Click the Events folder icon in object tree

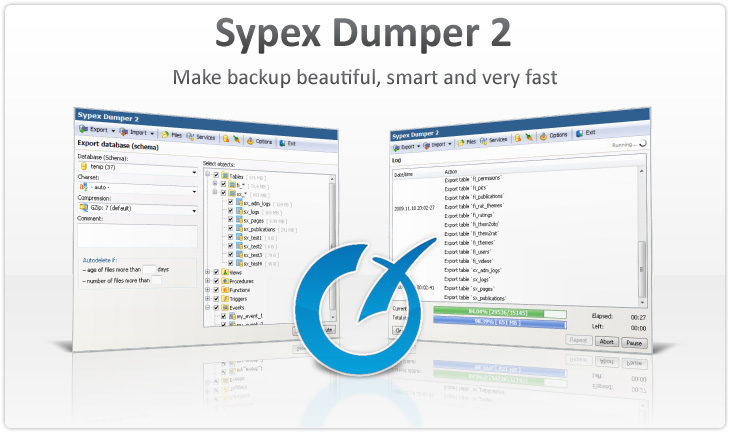(225, 307)
